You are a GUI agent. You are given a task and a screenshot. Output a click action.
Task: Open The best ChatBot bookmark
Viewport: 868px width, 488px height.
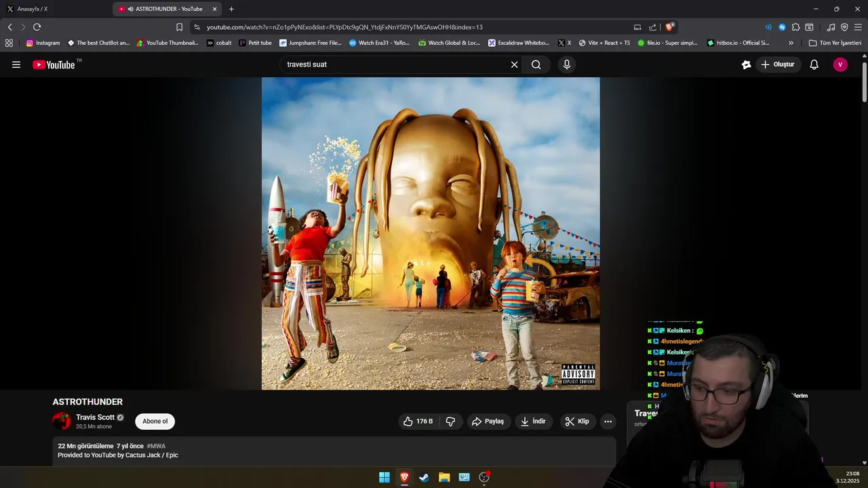(x=98, y=43)
